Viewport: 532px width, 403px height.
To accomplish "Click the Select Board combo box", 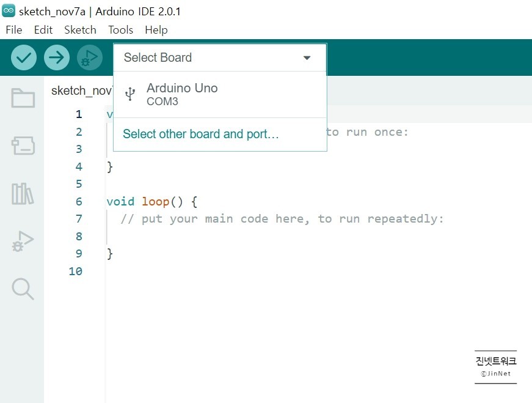I will point(220,57).
